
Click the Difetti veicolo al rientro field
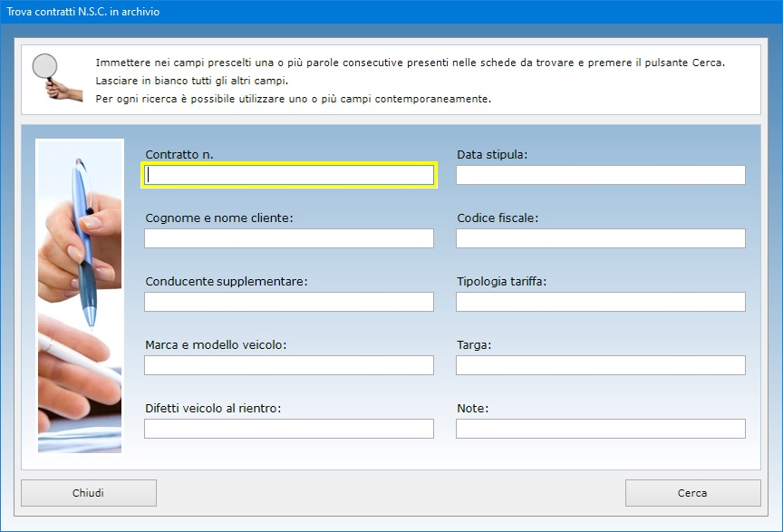[x=289, y=429]
